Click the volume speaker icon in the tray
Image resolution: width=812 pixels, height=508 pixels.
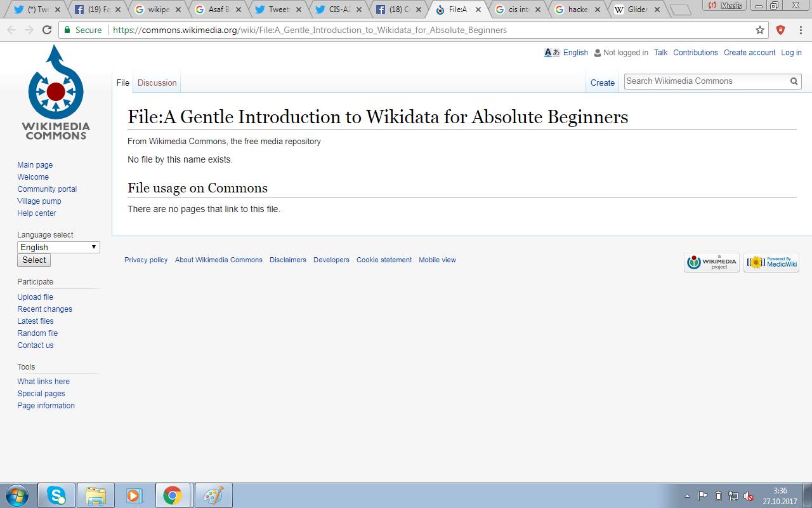pyautogui.click(x=749, y=496)
